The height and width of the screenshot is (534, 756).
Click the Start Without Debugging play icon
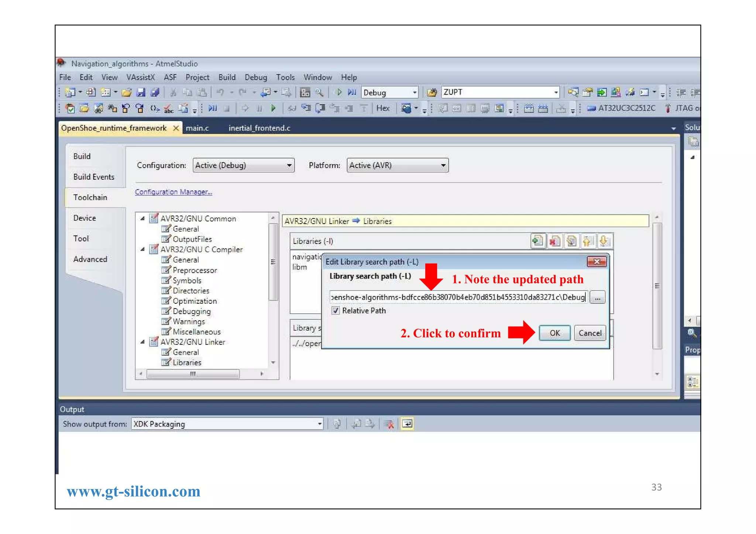point(339,92)
